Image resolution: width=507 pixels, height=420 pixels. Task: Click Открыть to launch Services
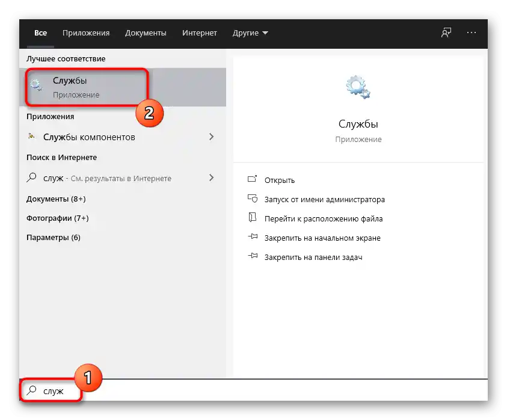coord(279,180)
